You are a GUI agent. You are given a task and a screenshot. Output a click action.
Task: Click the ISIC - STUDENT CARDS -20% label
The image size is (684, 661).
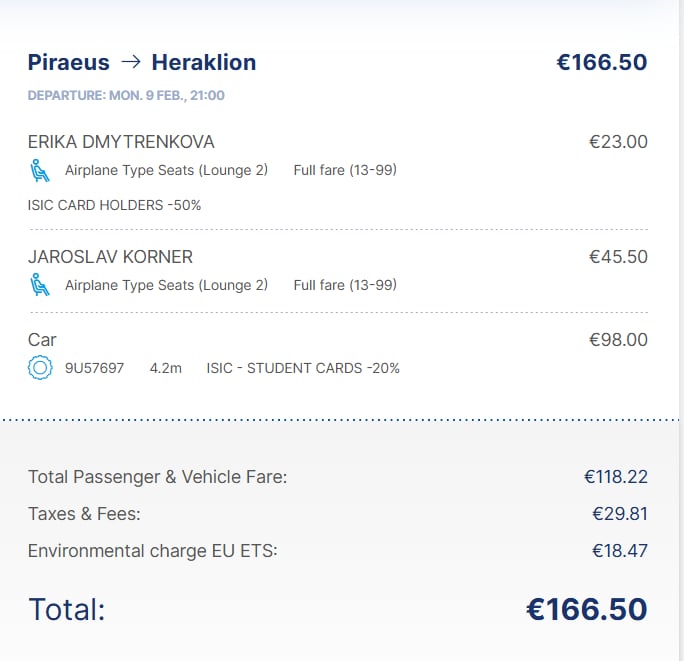pos(303,368)
